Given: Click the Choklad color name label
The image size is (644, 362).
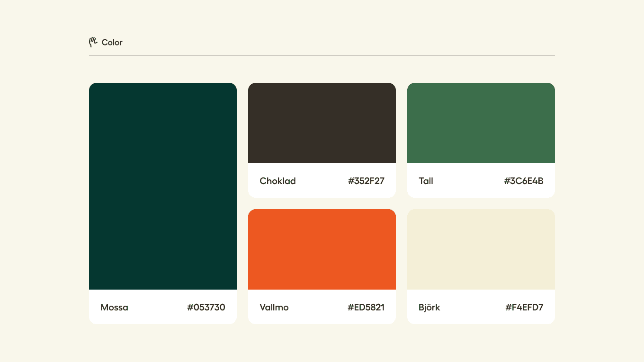Looking at the screenshot, I should pyautogui.click(x=277, y=181).
